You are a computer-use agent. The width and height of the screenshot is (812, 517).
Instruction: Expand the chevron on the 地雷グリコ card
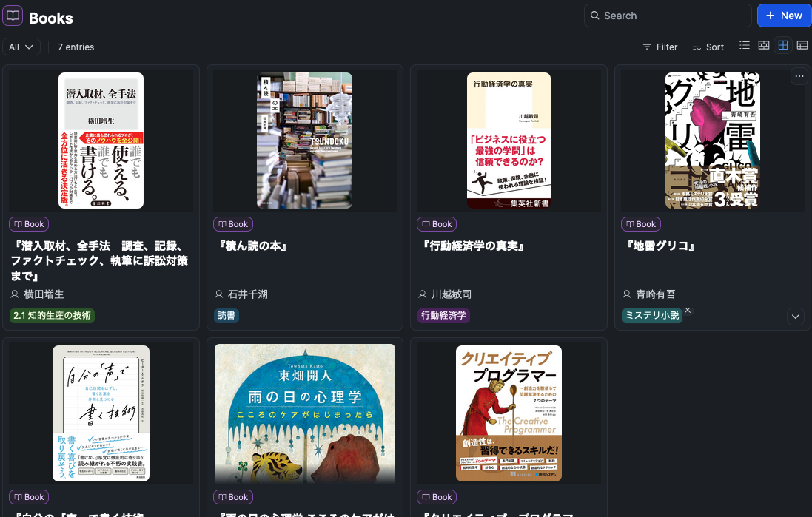click(795, 316)
